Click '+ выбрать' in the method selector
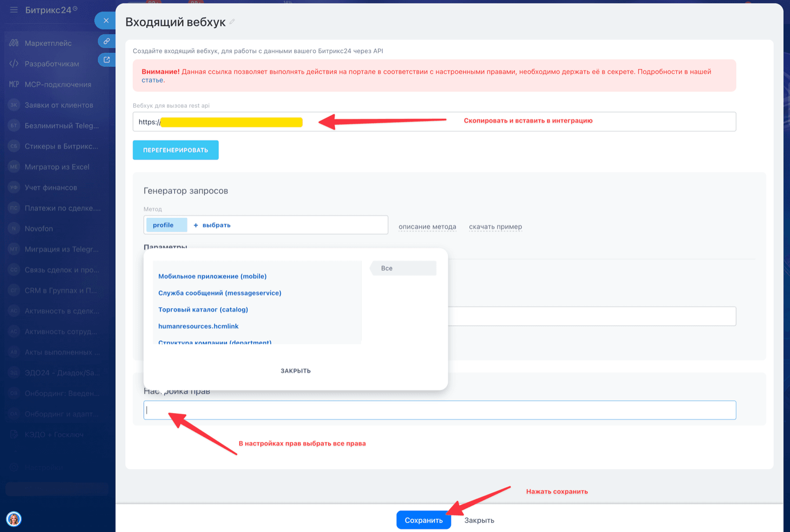This screenshot has height=532, width=790. coord(212,225)
